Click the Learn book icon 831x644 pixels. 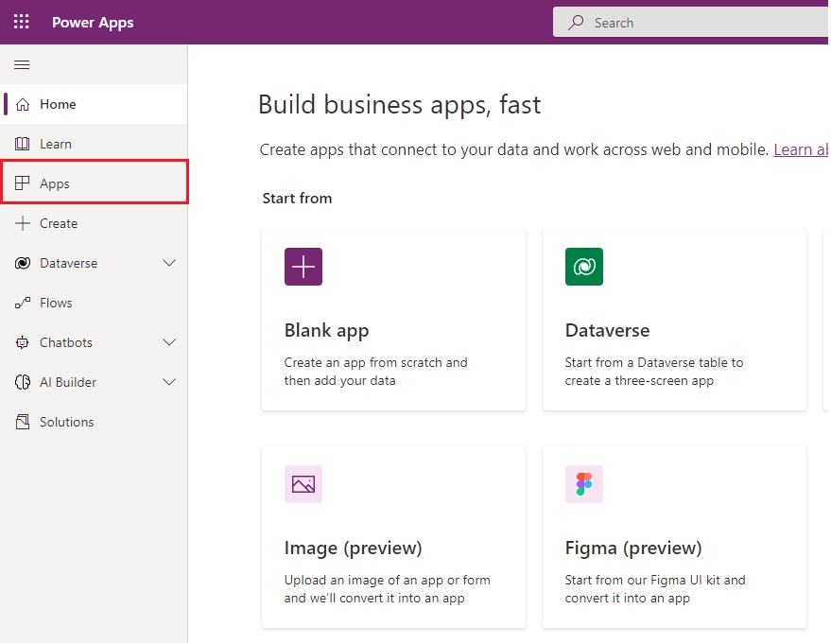point(23,144)
